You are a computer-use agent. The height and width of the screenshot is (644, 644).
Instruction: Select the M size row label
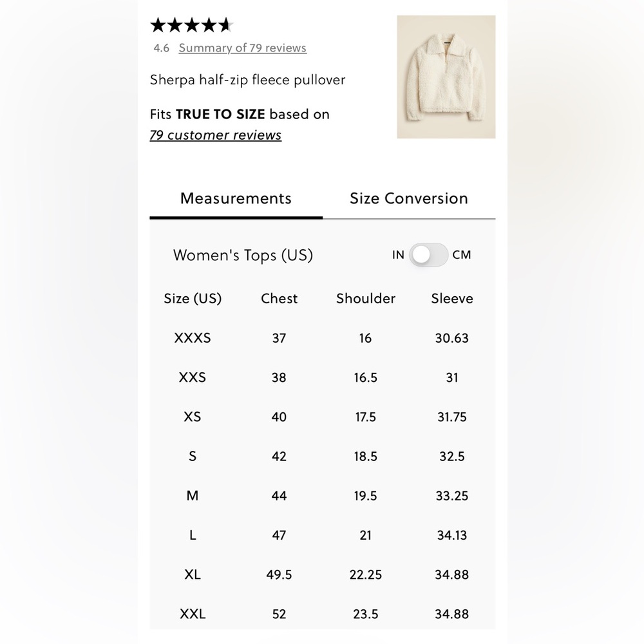click(193, 496)
